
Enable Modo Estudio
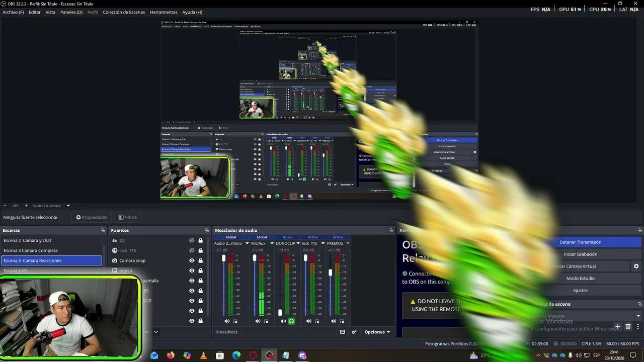581,279
